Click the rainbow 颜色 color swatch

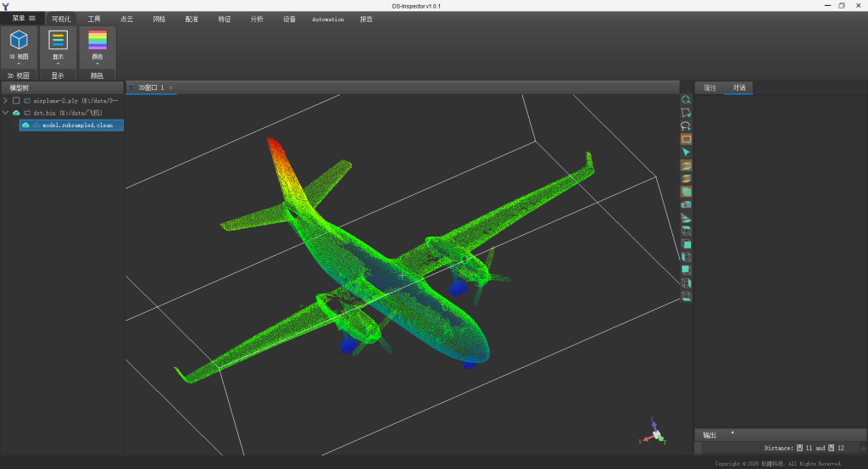click(x=97, y=40)
